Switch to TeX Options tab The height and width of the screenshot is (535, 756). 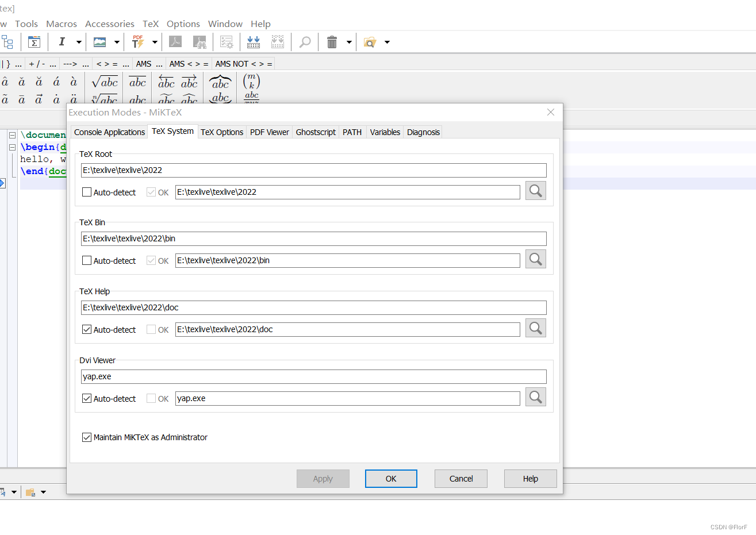[x=222, y=132]
